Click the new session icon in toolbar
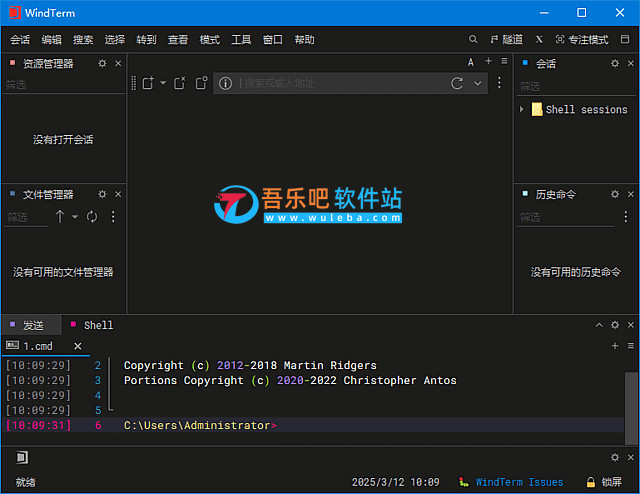This screenshot has width=640, height=494. (147, 83)
